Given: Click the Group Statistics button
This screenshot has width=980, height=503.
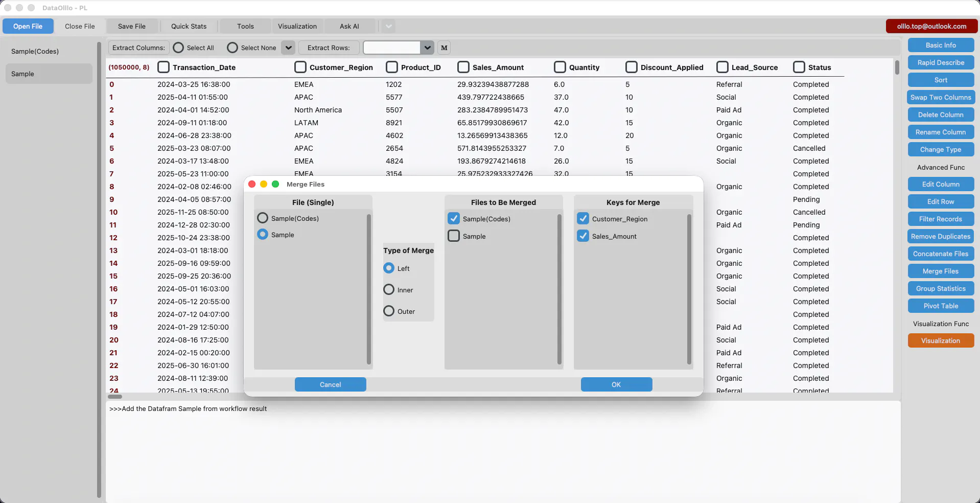Looking at the screenshot, I should tap(941, 288).
